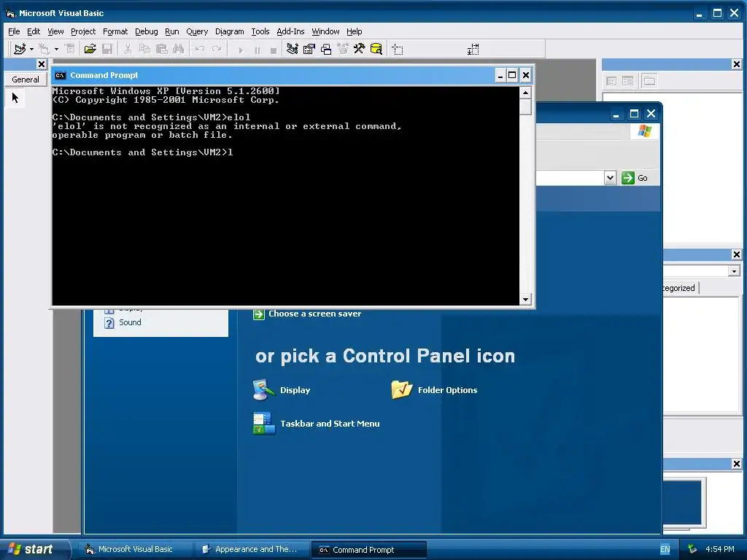Click the Go button in Control Panel
Screen dimensions: 747x560
coord(635,178)
